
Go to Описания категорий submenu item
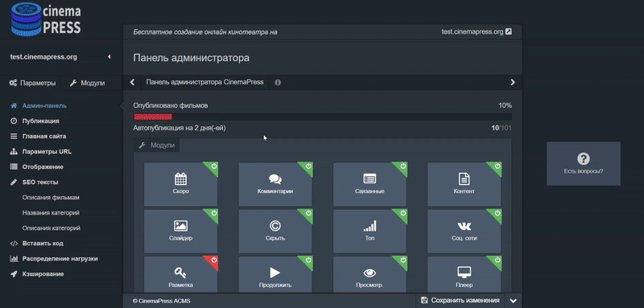pyautogui.click(x=52, y=228)
